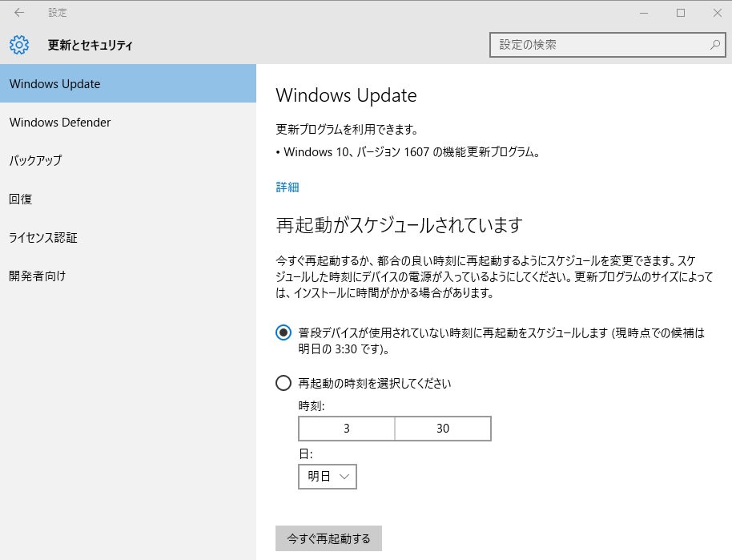Focus the 設定の検索 search box
This screenshot has width=732, height=560.
[x=607, y=45]
